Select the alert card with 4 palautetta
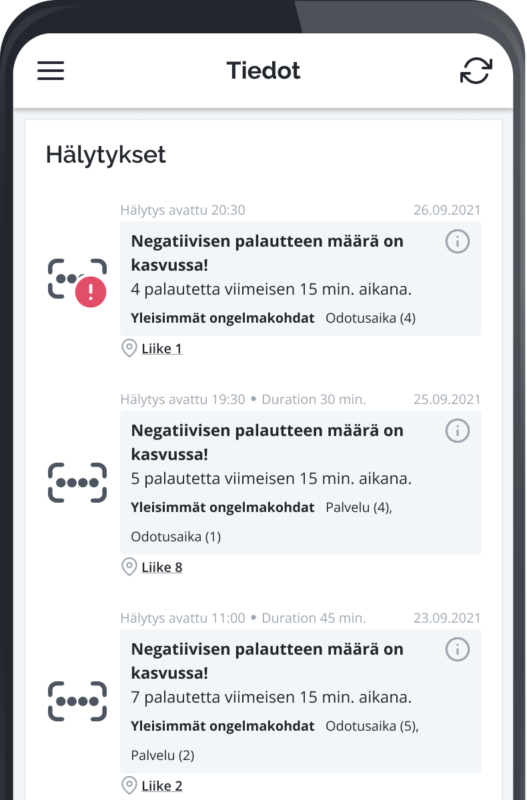The image size is (527, 800). (x=300, y=279)
